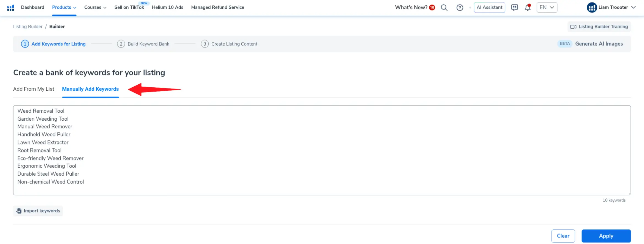Screen dimensions: 644x244
Task: Click the red 18 badge on What's New
Action: (432, 7)
